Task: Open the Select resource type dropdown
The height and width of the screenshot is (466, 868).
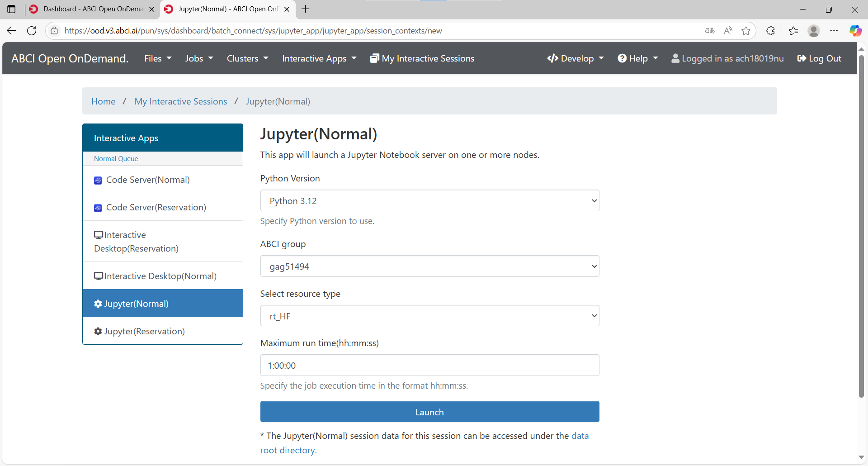Action: point(429,316)
